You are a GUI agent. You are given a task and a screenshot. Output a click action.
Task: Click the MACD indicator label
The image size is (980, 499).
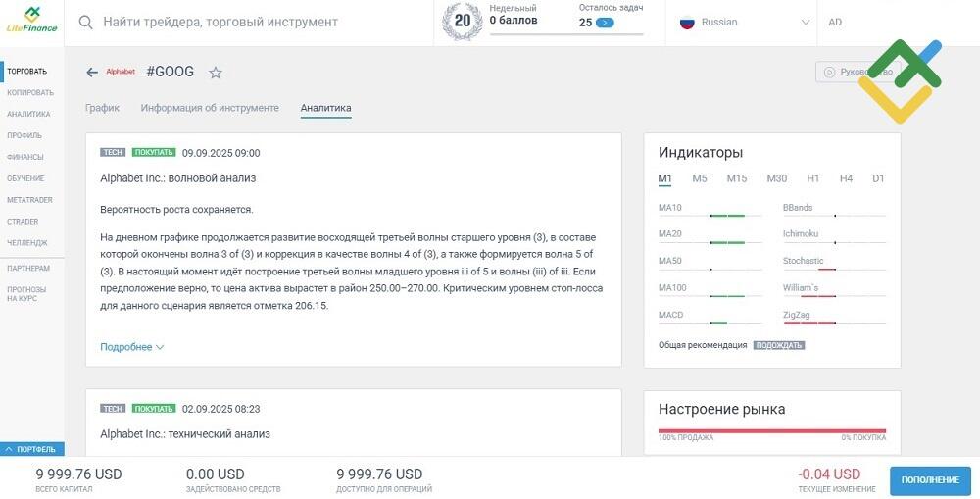click(x=670, y=315)
